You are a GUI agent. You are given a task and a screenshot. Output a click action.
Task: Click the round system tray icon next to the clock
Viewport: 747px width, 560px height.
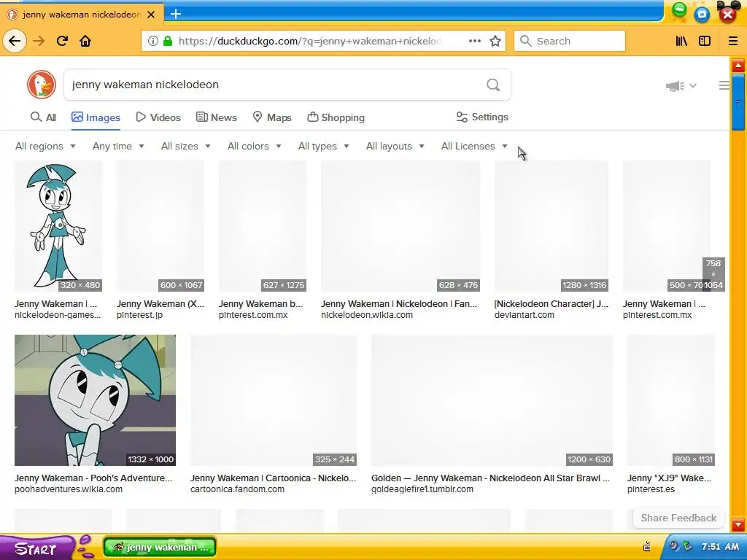click(x=674, y=546)
